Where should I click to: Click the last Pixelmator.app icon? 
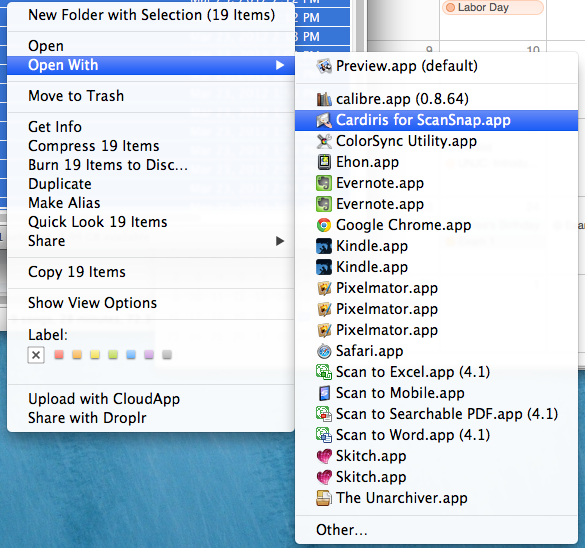[x=324, y=330]
